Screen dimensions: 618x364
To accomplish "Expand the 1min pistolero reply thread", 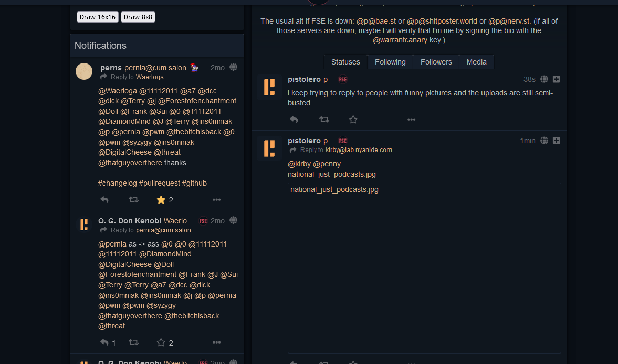I will pos(556,141).
